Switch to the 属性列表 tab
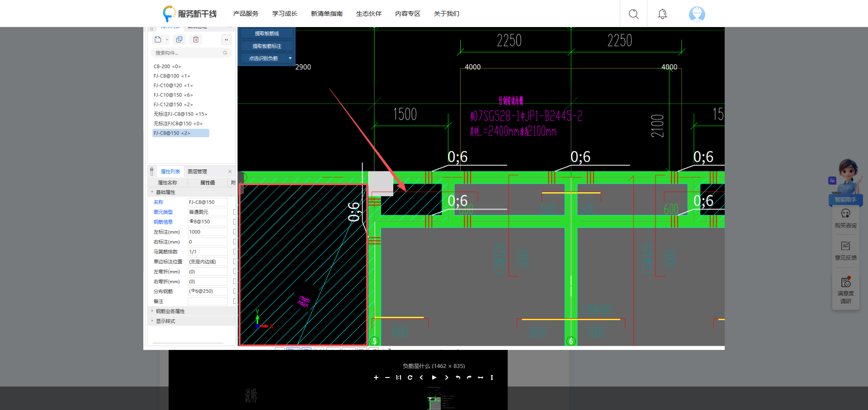This screenshot has width=868, height=410. [x=170, y=172]
